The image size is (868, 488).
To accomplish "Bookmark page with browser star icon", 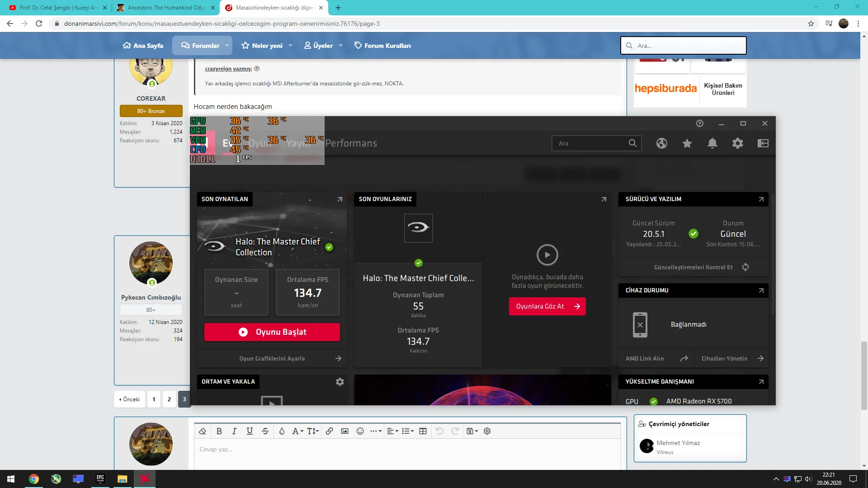I will [x=811, y=23].
